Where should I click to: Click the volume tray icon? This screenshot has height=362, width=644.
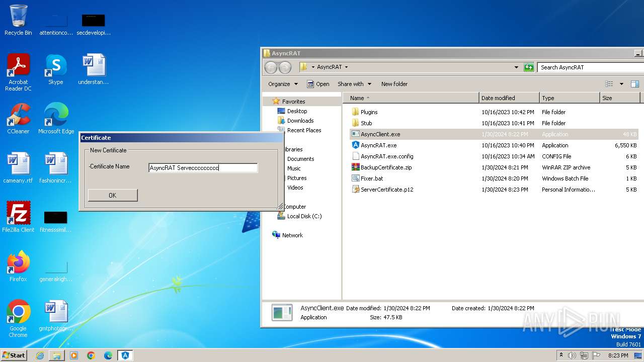coord(572,355)
